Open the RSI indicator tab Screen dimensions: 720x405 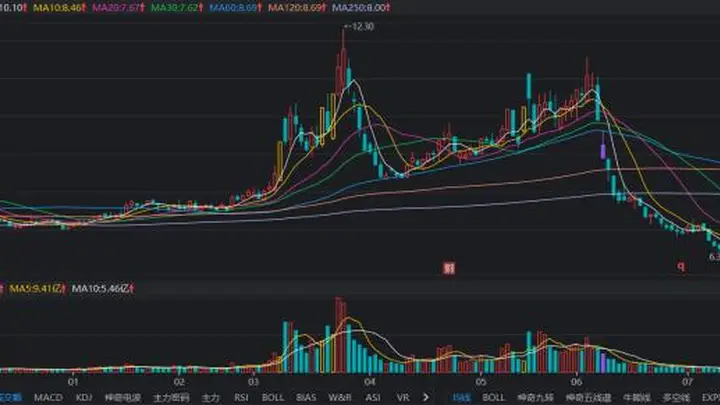(x=241, y=397)
